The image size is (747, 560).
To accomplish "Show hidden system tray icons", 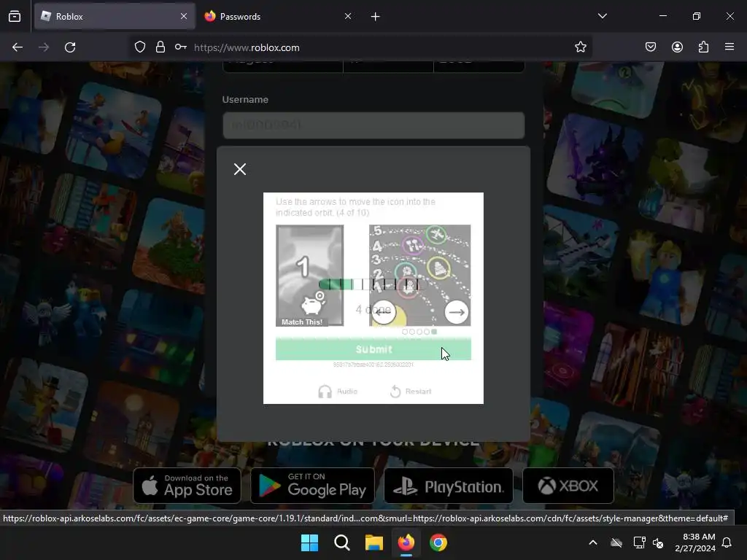I will coord(593,542).
